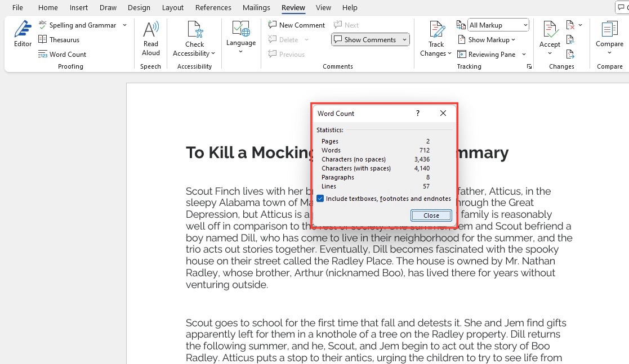Expand the Track Changes dropdown arrow
This screenshot has width=629, height=364.
[x=450, y=53]
